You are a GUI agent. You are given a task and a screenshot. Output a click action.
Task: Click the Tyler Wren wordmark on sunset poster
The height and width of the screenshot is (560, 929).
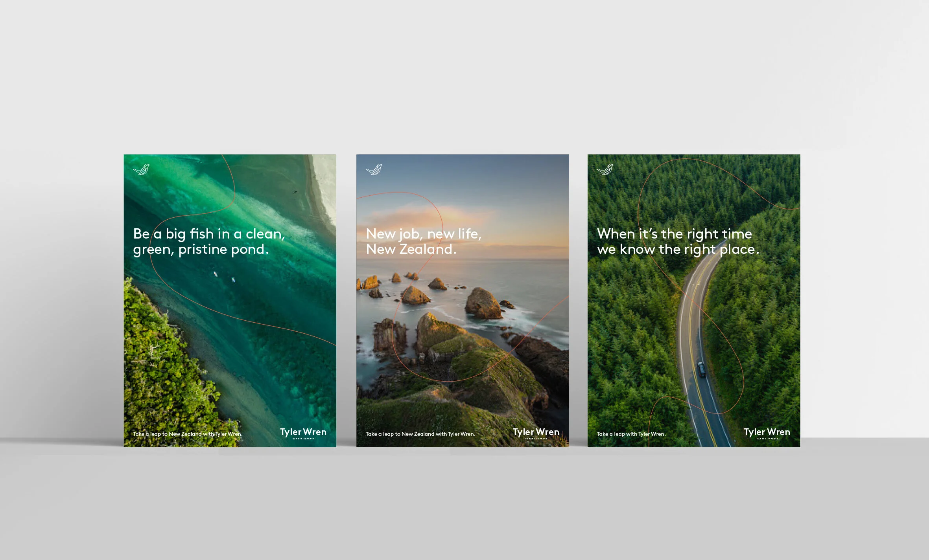(x=536, y=432)
